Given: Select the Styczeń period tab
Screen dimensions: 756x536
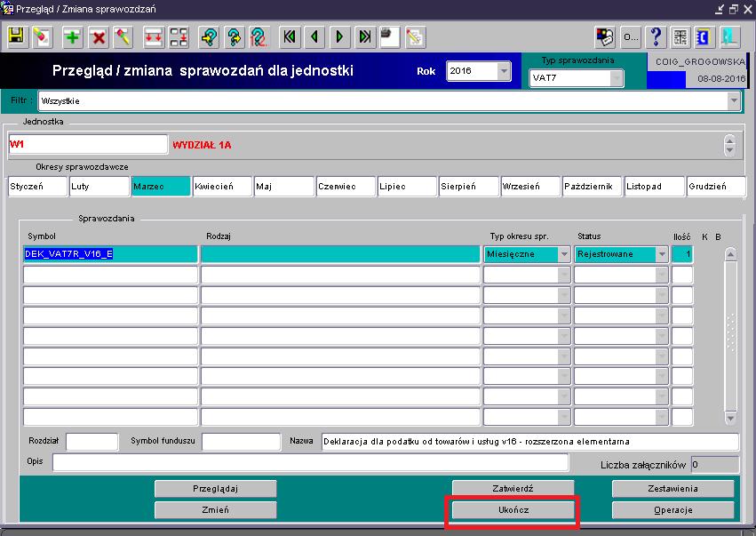Looking at the screenshot, I should [37, 187].
